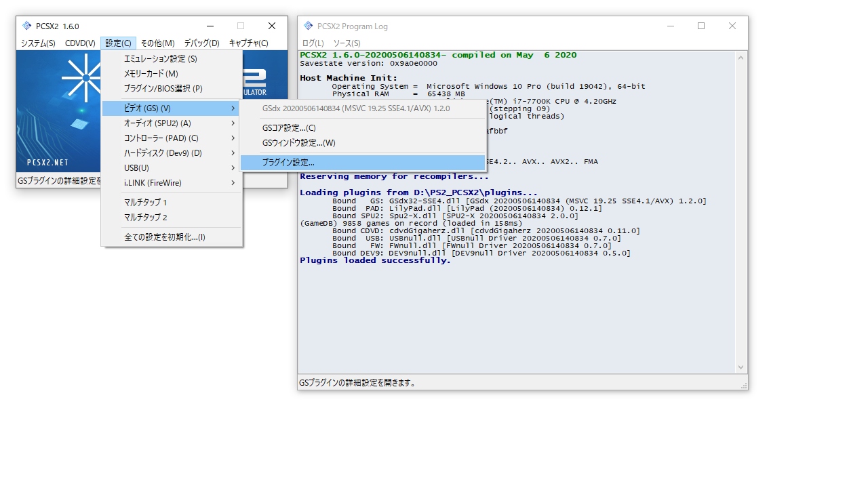Open メモリーカード (M) settings
This screenshot has height=488, width=868.
click(x=172, y=74)
